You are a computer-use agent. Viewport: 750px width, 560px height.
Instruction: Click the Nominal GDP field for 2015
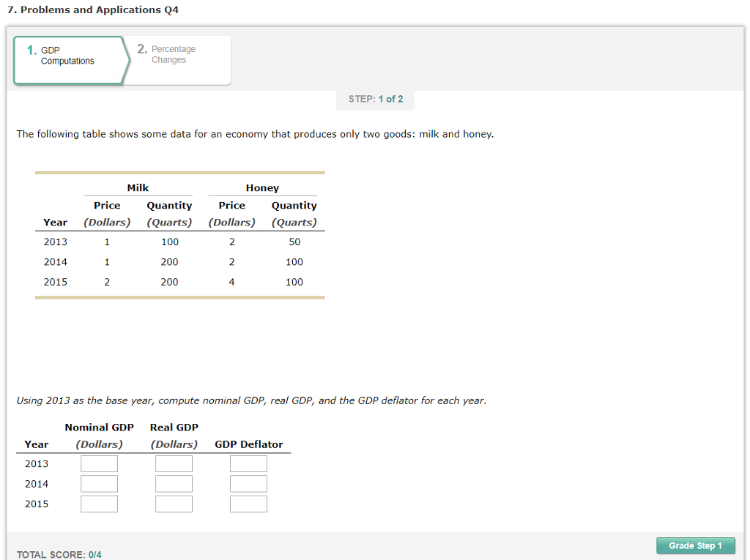(x=99, y=503)
